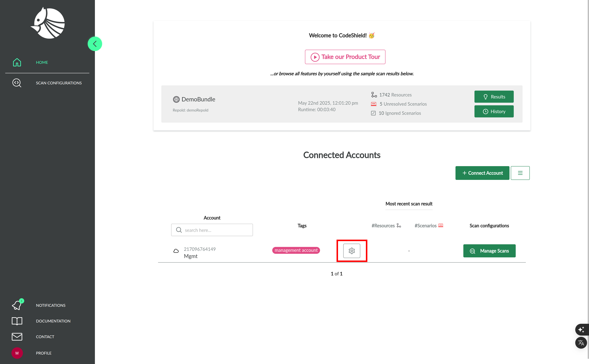
Task: Open the Documentation book icon
Action: [17, 321]
